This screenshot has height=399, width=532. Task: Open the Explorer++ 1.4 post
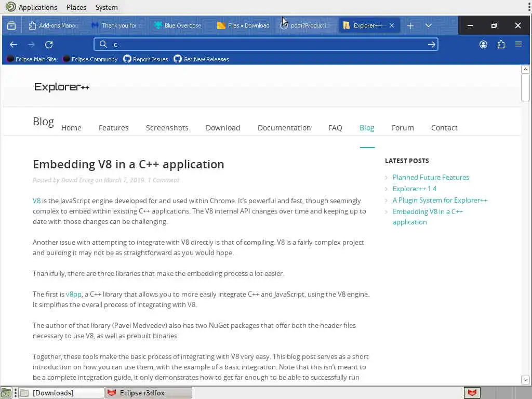[415, 189]
